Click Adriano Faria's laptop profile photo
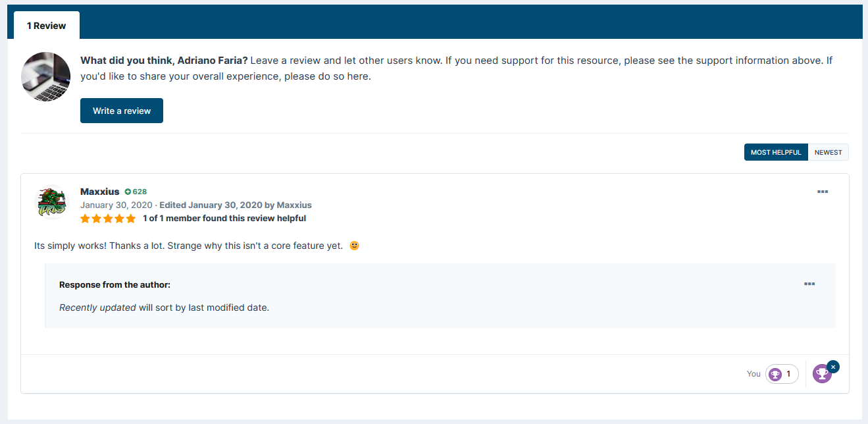The height and width of the screenshot is (424, 868). [46, 76]
